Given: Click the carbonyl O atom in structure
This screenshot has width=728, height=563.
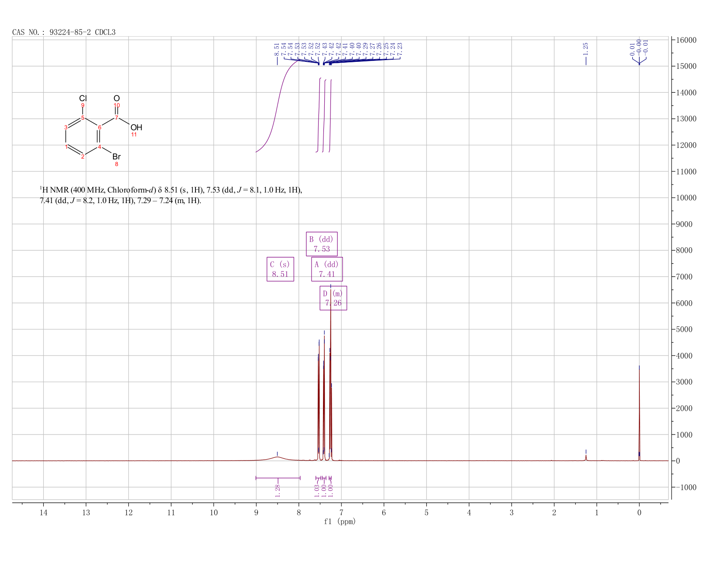Looking at the screenshot, I should point(116,98).
